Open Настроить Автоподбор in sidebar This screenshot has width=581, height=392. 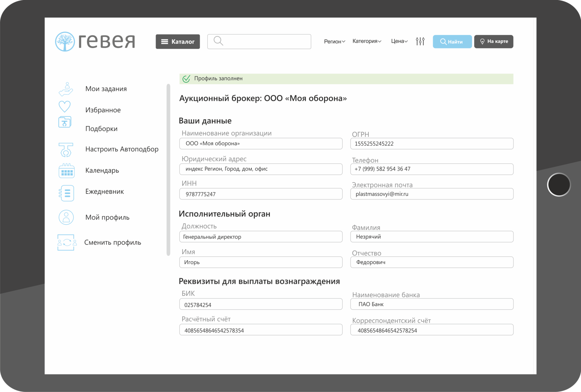[122, 149]
